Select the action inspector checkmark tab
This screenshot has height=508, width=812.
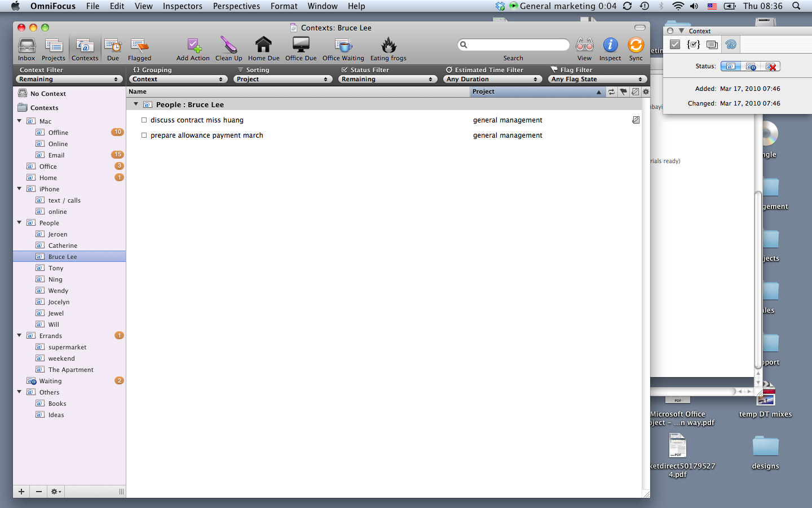(675, 45)
